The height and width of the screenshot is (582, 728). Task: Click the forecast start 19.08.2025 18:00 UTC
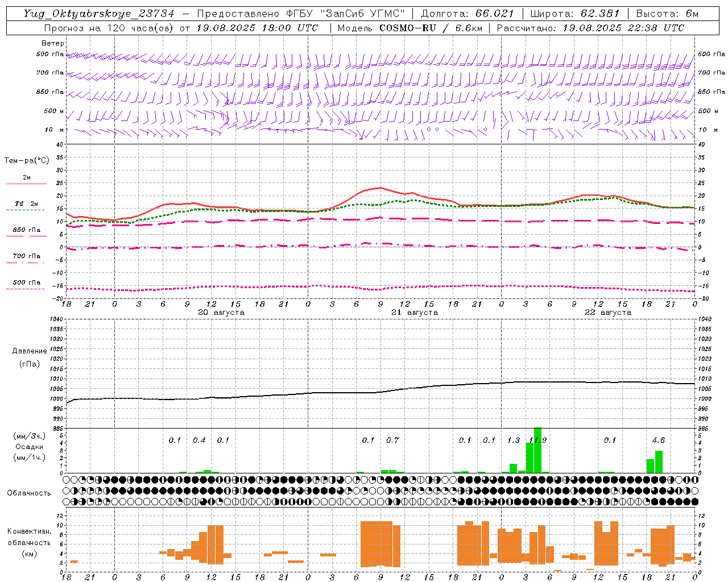(x=257, y=27)
